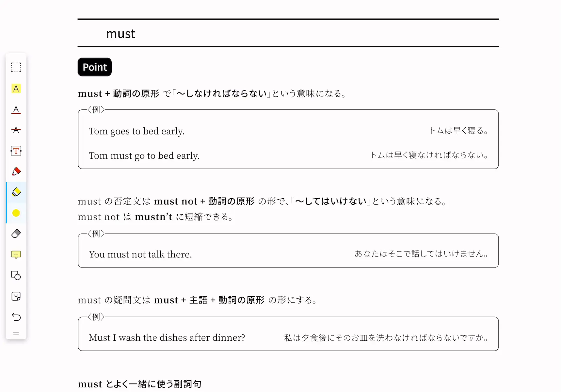Select the rectangular selection tool
Viewport: 561px width, 392px height.
[x=16, y=67]
